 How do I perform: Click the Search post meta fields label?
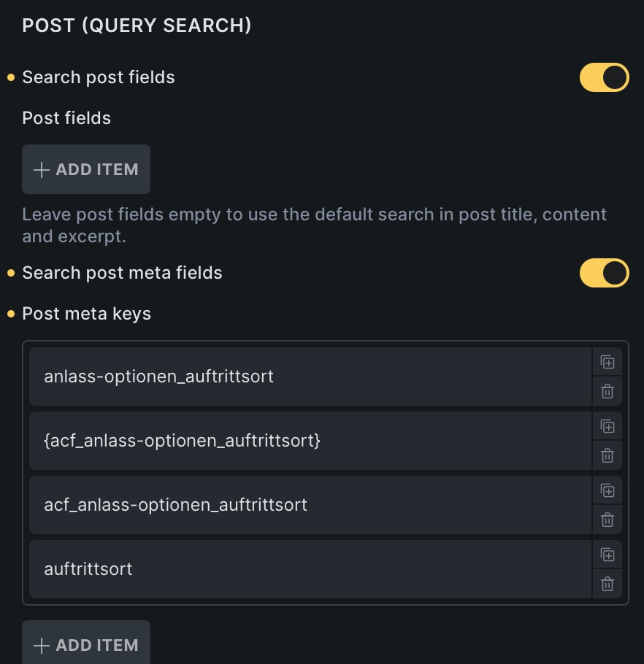[x=122, y=273]
